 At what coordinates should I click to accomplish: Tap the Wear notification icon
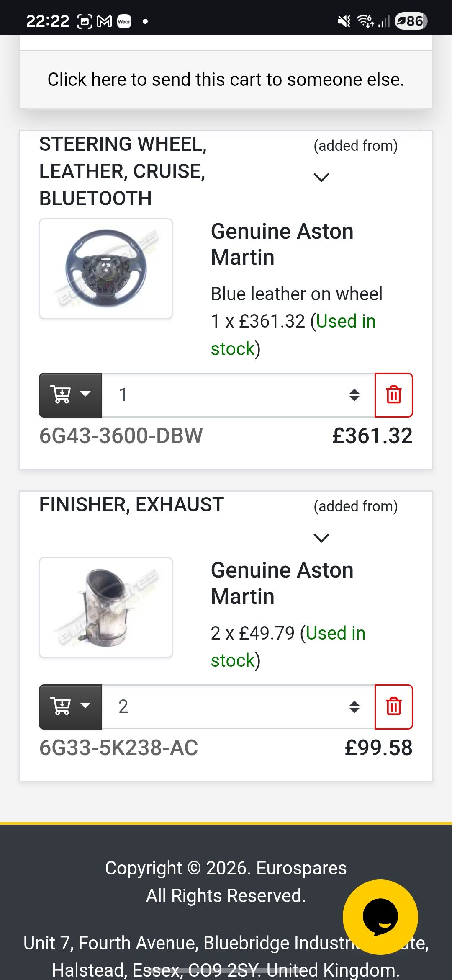pyautogui.click(x=124, y=21)
